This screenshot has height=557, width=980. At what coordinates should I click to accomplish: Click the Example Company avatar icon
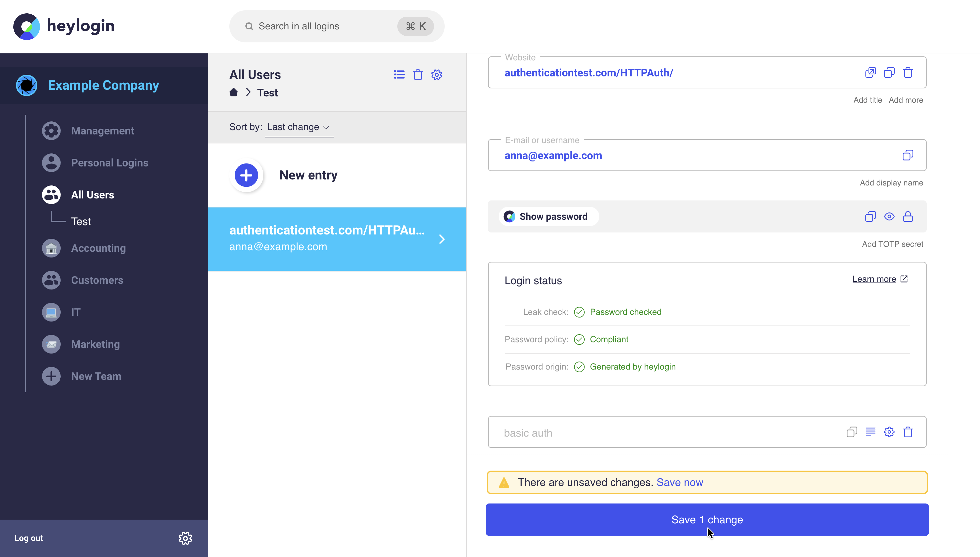coord(26,85)
